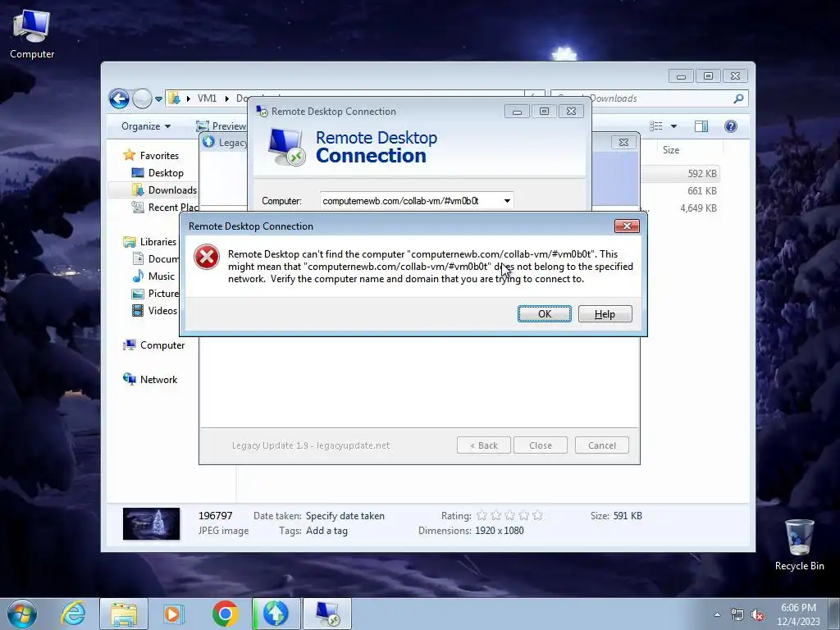The height and width of the screenshot is (630, 840).
Task: Select the file sized 4,649 KB
Action: click(x=698, y=208)
